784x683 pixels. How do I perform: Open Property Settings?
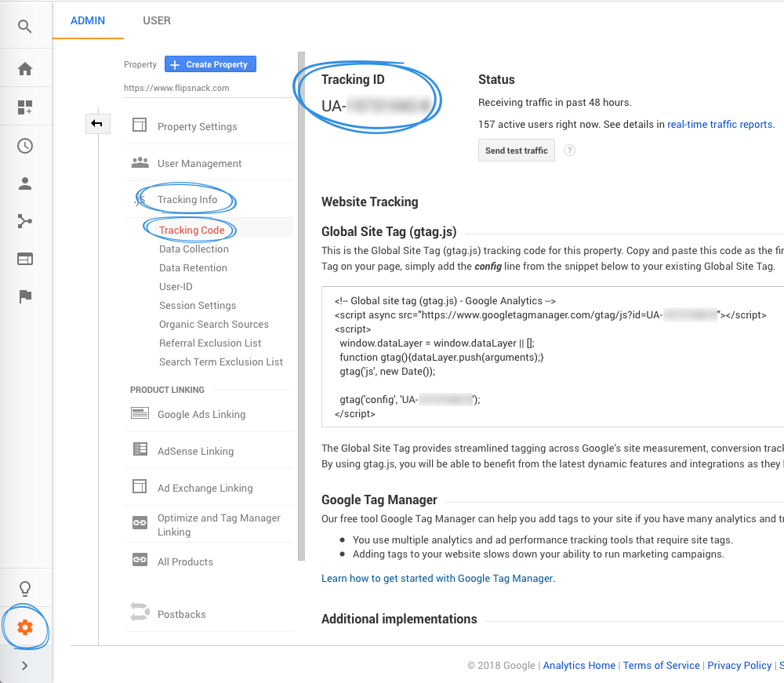tap(197, 126)
